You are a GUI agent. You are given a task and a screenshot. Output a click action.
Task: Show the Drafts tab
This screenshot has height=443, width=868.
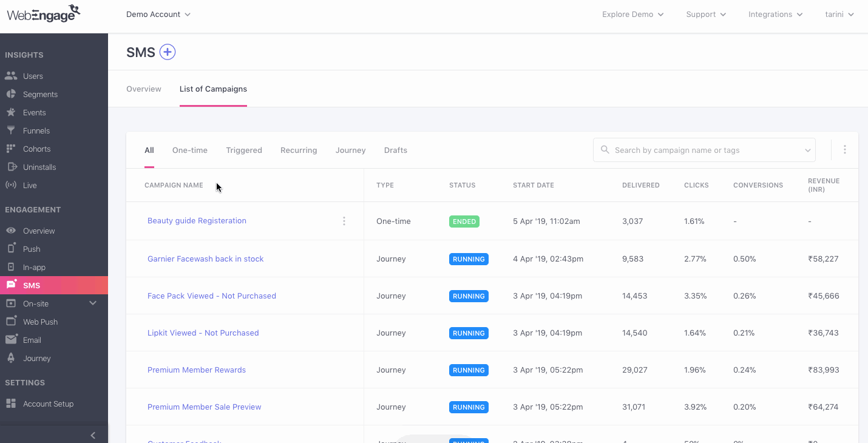(396, 150)
